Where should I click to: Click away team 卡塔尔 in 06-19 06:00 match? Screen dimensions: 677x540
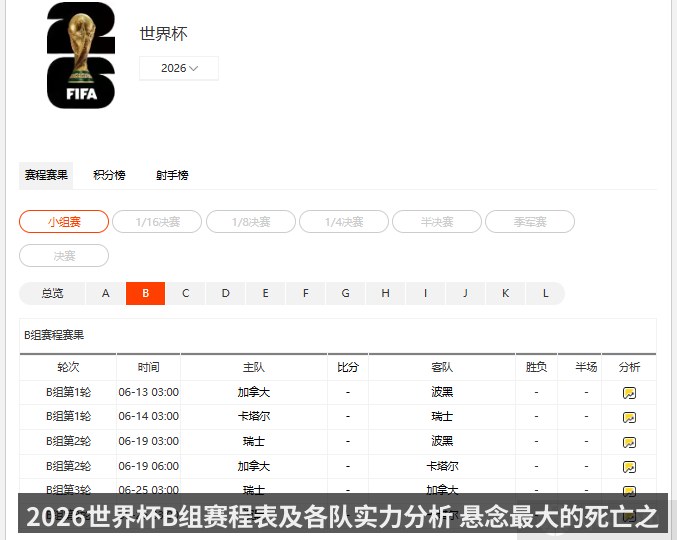442,466
